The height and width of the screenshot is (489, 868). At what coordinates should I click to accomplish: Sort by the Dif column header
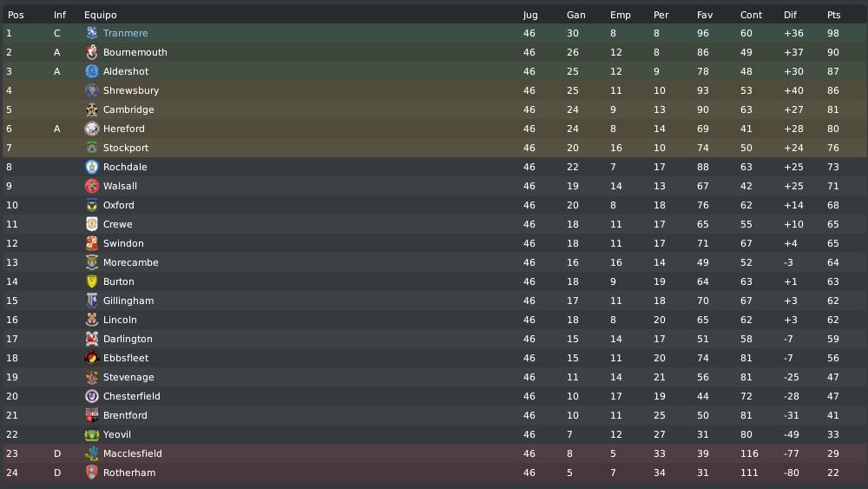790,15
